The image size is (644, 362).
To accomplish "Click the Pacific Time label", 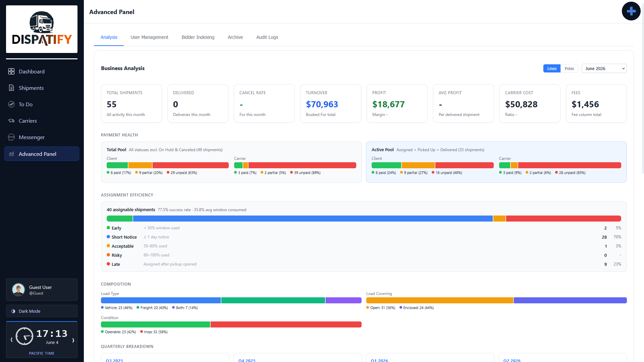I will [x=42, y=353].
